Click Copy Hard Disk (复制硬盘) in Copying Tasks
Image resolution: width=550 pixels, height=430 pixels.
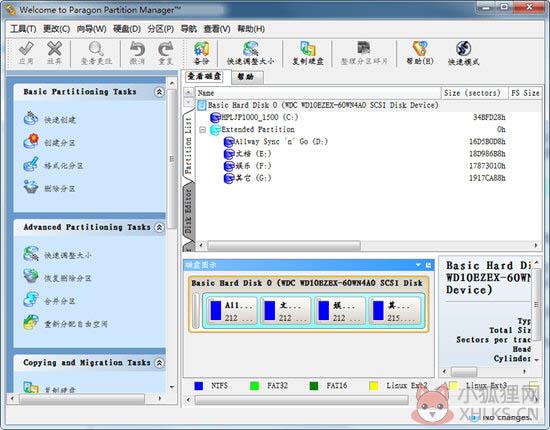(31, 387)
